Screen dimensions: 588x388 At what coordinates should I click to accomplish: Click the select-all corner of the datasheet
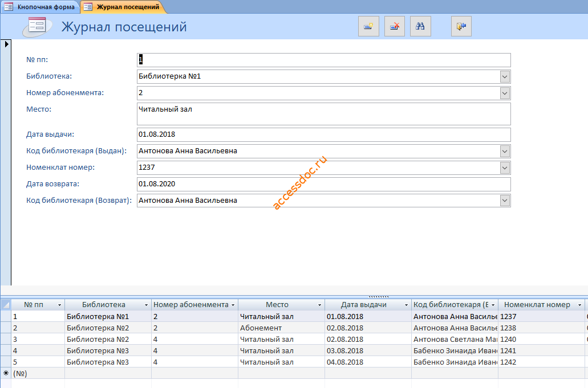click(x=6, y=305)
